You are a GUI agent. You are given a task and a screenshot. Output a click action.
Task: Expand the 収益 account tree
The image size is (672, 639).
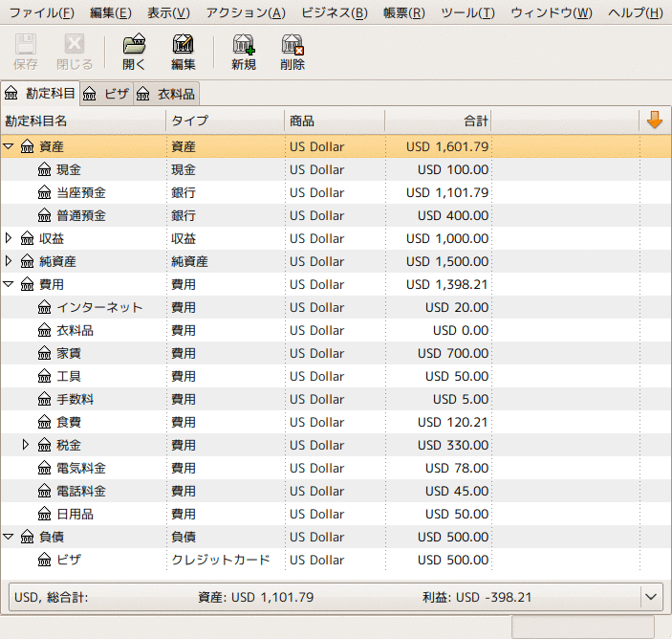click(x=9, y=239)
